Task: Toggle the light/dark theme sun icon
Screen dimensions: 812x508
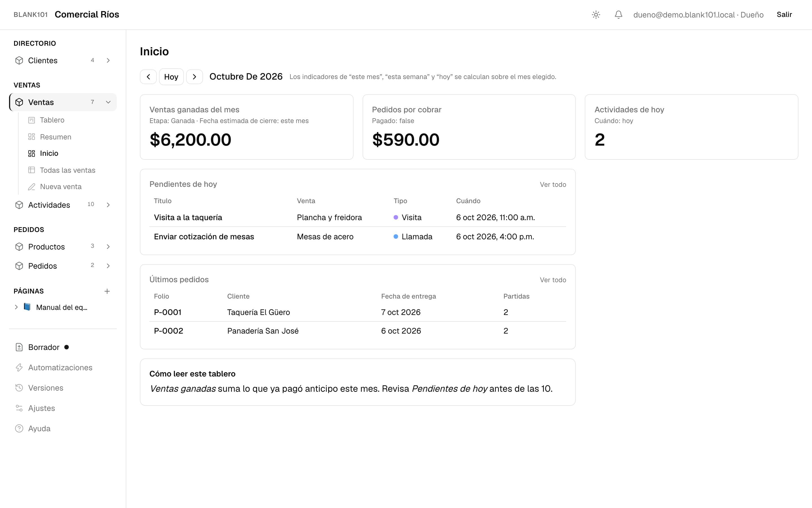Action: point(596,14)
